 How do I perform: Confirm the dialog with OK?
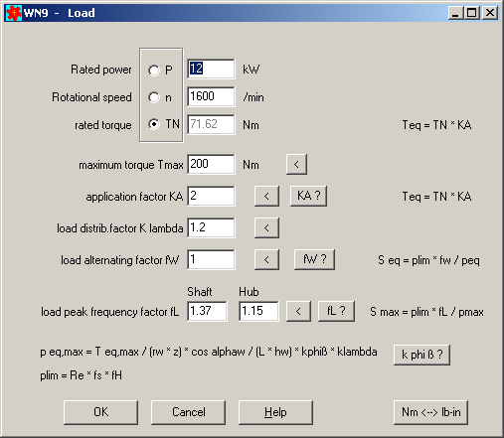(x=100, y=412)
